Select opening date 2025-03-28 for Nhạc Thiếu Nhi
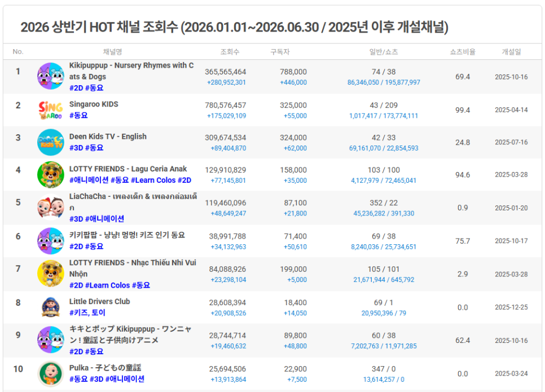This screenshot has height=392, width=545. (511, 274)
